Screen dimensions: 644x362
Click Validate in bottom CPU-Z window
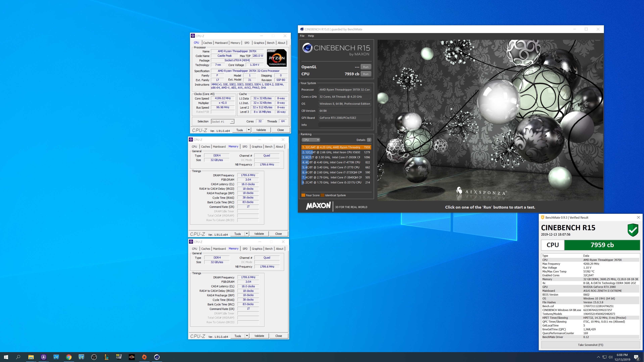(259, 336)
